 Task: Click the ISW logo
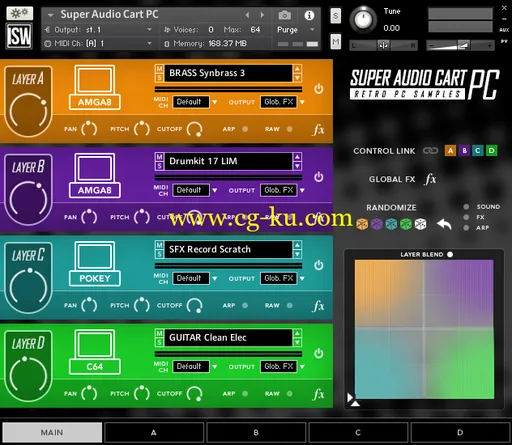click(19, 36)
